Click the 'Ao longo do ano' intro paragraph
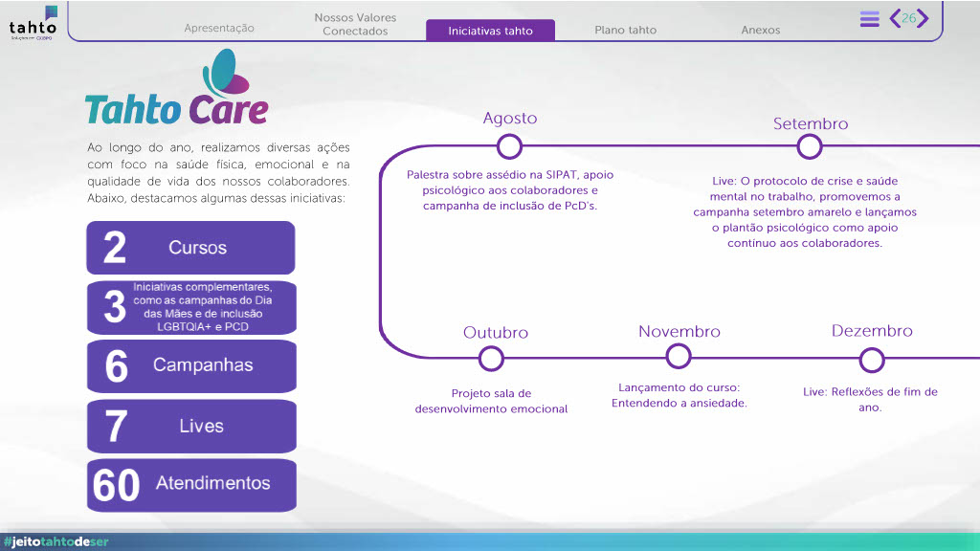 click(218, 173)
